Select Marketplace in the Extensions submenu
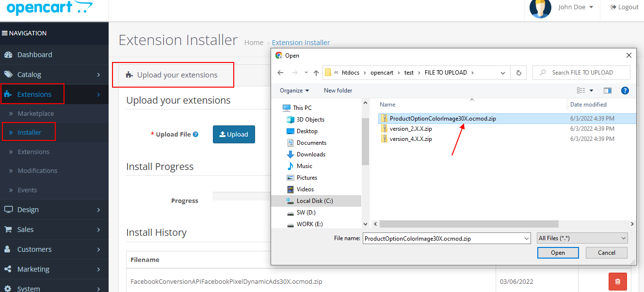Viewport: 644px width, 292px height. click(x=36, y=113)
